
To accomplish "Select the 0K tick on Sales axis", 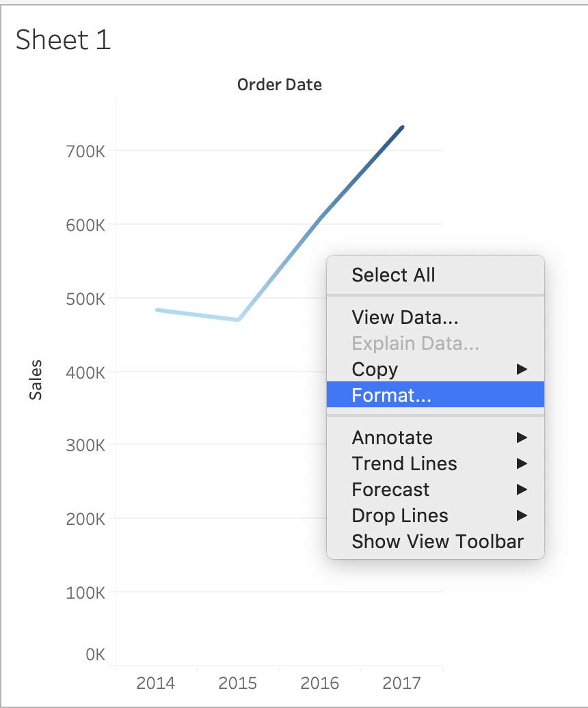I will [x=95, y=655].
